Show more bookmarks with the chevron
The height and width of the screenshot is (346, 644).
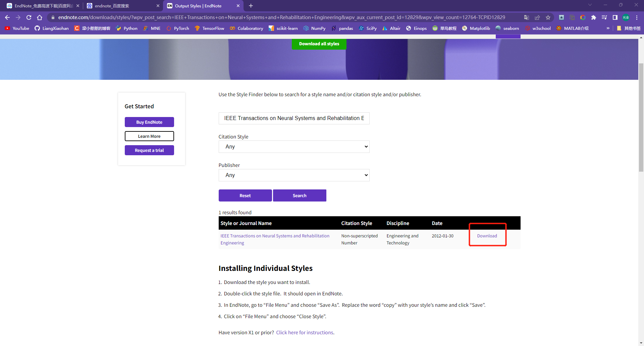[608, 28]
